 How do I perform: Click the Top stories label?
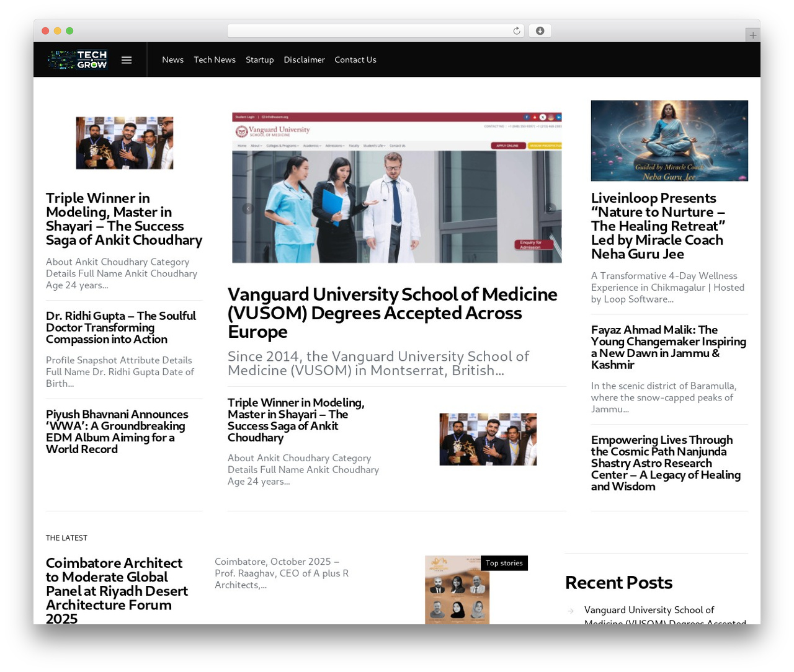[504, 563]
